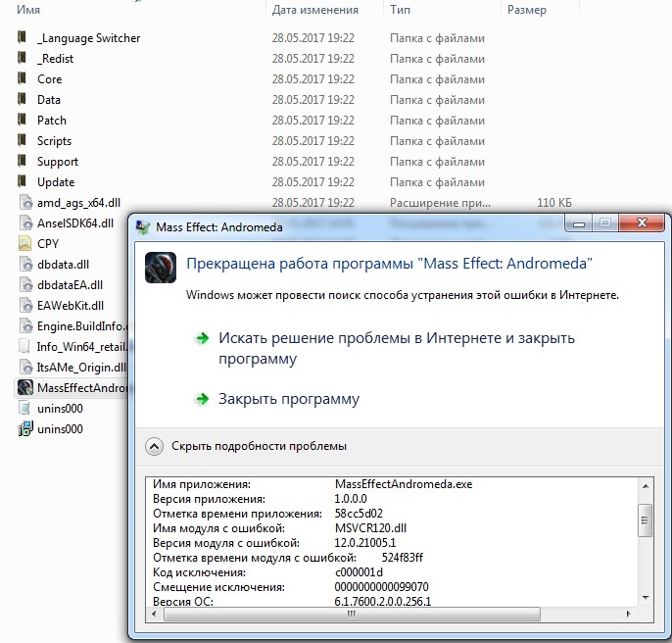Click the unins000 uninstaller icon with computer
Image resolution: width=672 pixels, height=643 pixels.
(x=25, y=428)
